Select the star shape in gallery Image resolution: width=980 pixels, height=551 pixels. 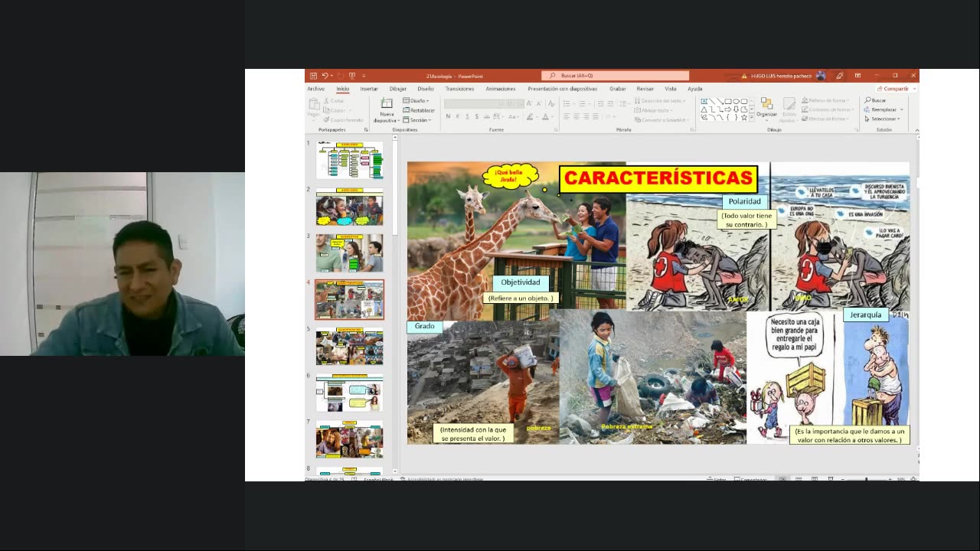[743, 118]
